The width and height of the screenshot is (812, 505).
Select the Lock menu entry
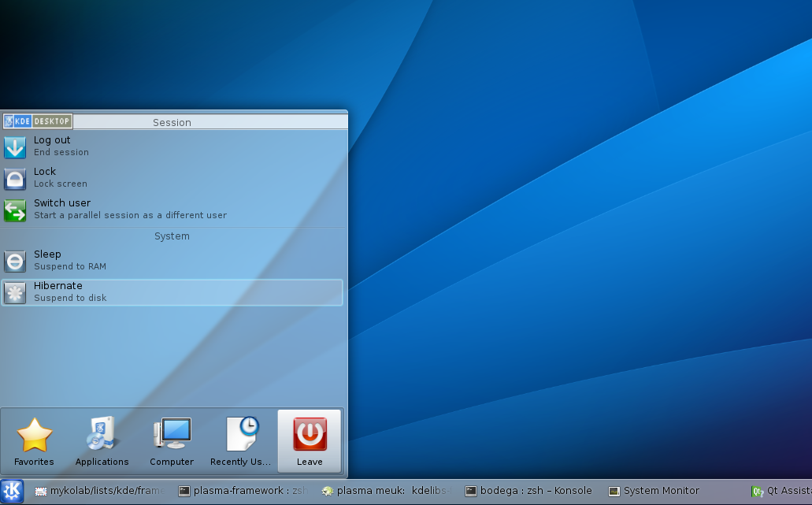(172, 178)
